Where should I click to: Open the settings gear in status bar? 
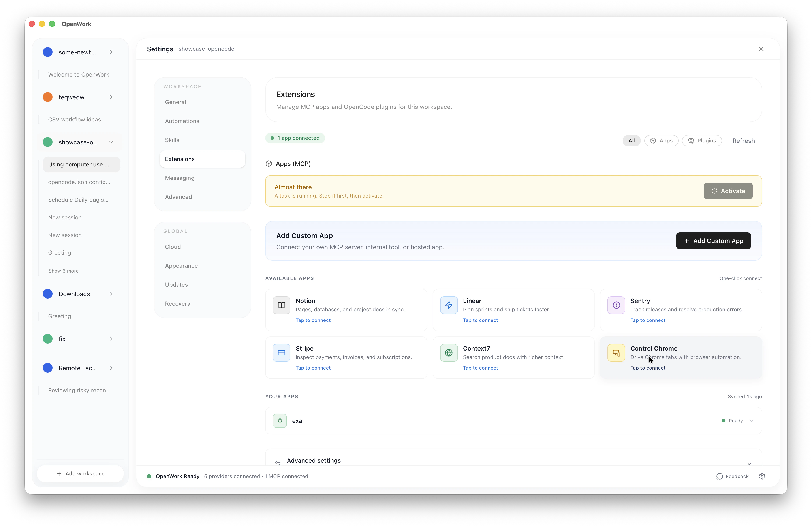point(762,476)
